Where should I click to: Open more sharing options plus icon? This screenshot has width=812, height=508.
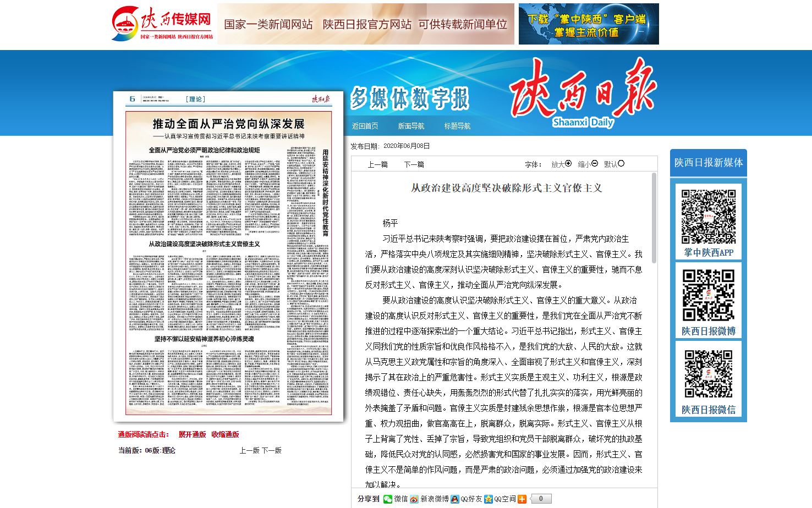point(522,499)
